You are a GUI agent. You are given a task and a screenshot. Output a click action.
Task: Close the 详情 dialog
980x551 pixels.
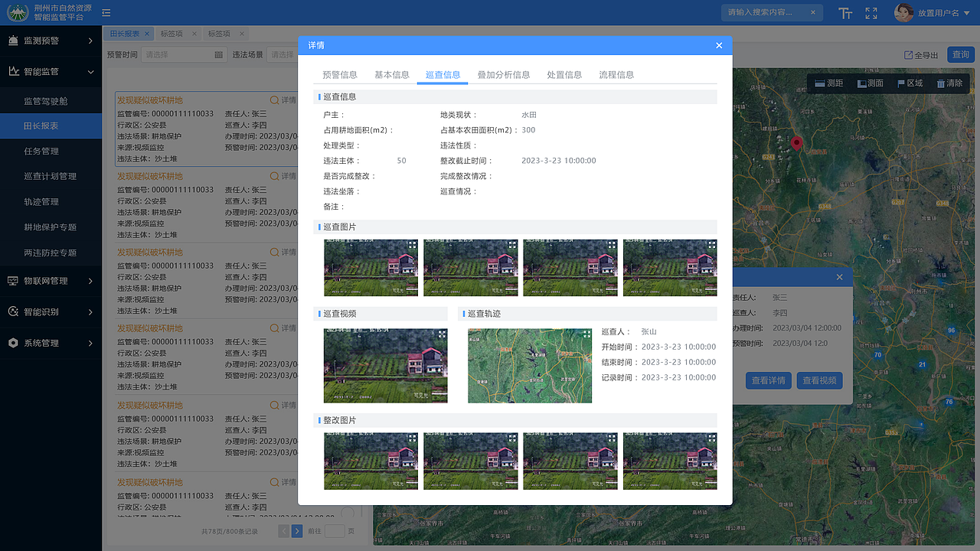[x=719, y=46]
